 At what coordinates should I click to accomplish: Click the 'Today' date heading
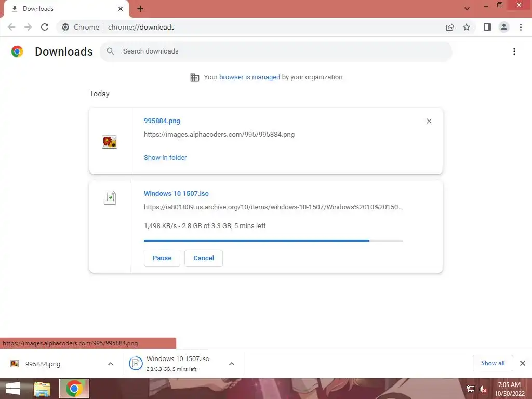pyautogui.click(x=99, y=94)
